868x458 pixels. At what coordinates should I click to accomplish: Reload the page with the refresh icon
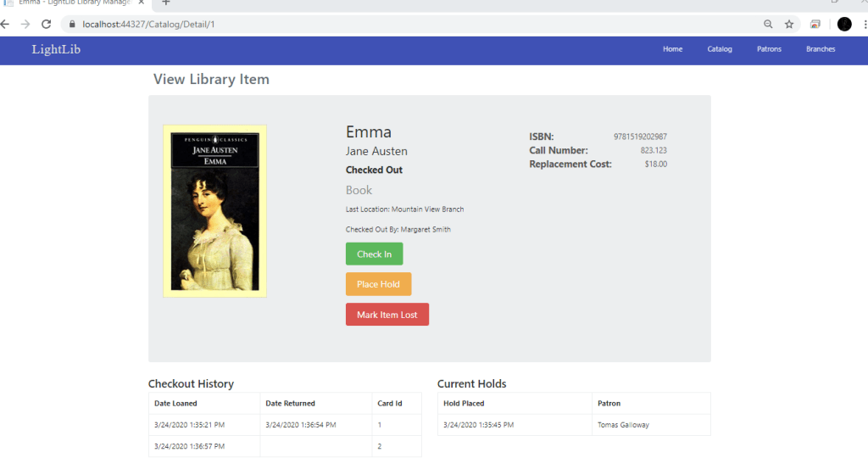pos(47,25)
